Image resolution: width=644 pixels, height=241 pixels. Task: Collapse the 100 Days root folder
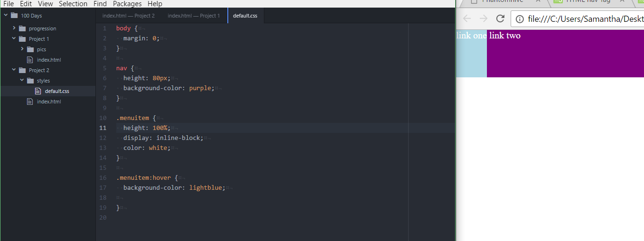[x=6, y=15]
